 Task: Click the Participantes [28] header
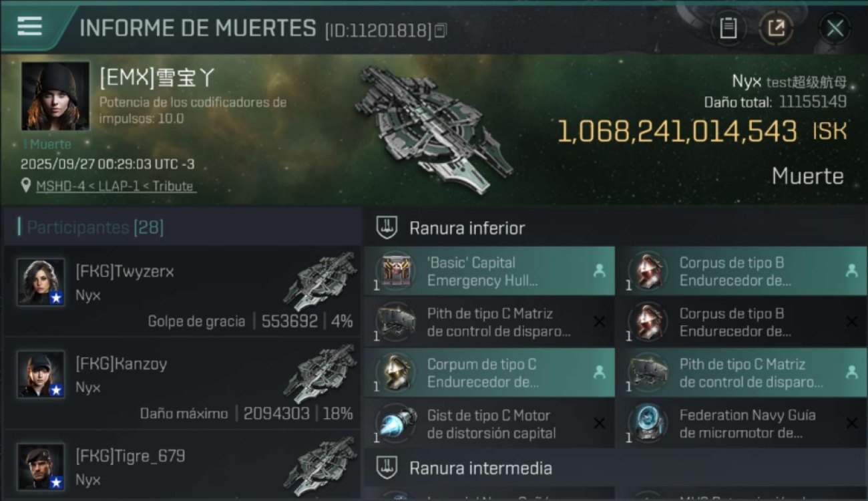(95, 227)
